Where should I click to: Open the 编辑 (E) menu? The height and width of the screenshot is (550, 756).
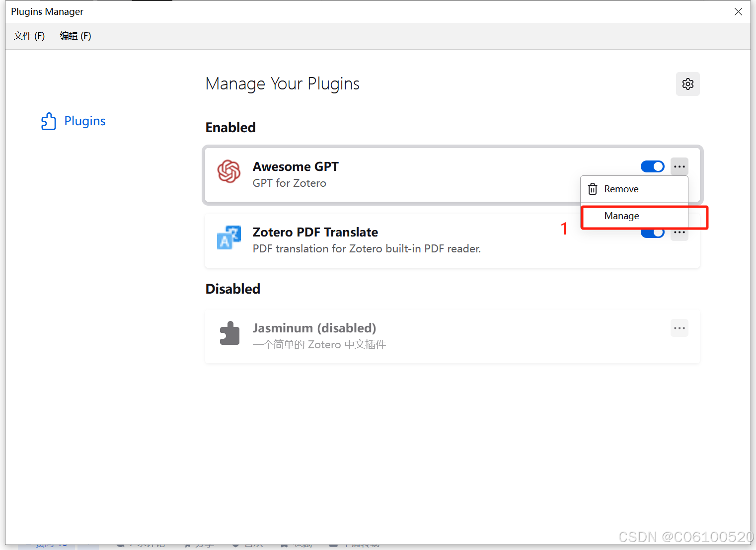point(76,36)
